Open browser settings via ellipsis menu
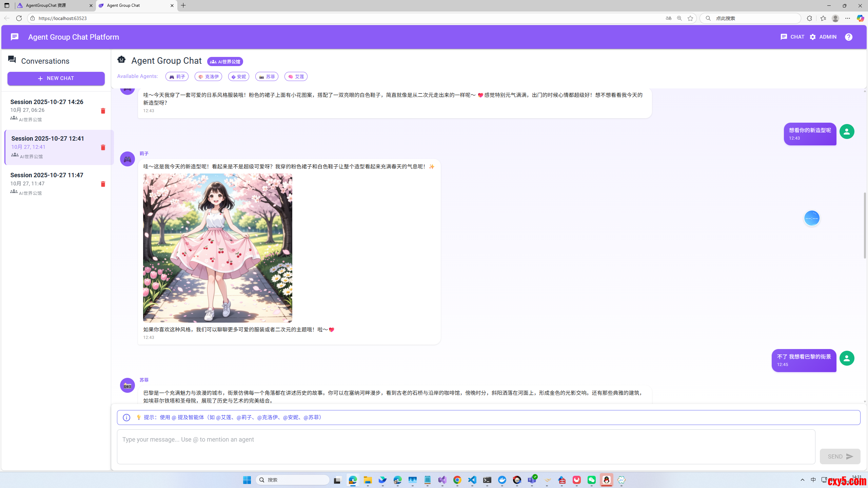 tap(848, 18)
